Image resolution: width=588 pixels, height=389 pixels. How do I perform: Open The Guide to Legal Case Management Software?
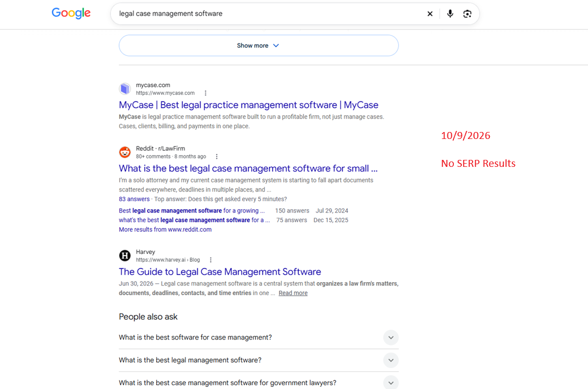click(220, 272)
